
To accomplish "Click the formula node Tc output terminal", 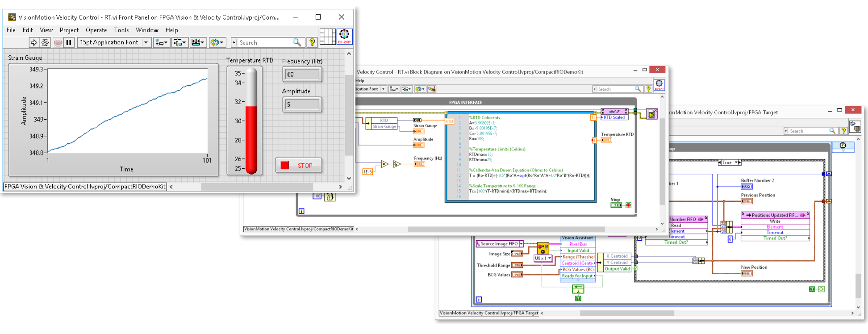I will point(593,117).
